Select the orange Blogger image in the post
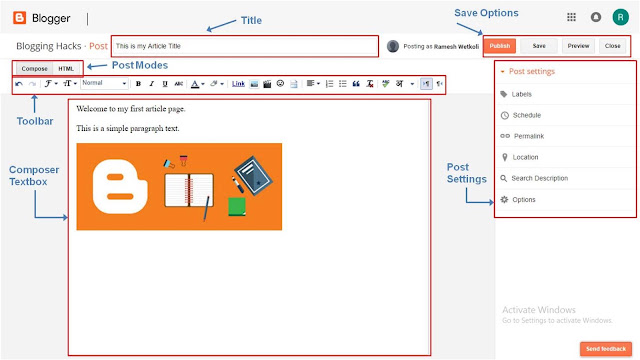The width and height of the screenshot is (640, 360). click(179, 187)
